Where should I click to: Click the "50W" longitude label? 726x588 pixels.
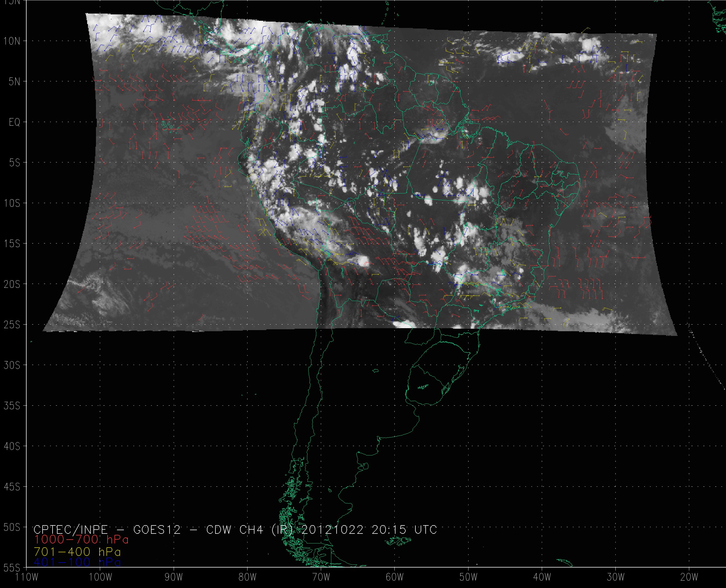pos(469,577)
